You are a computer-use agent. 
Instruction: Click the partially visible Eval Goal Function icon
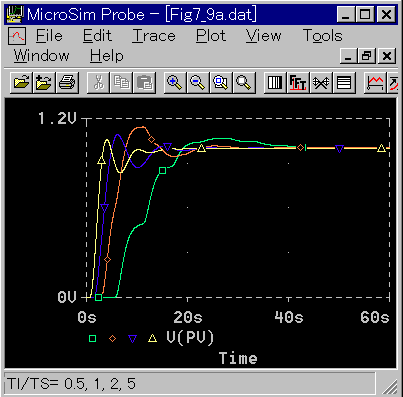pyautogui.click(x=393, y=82)
